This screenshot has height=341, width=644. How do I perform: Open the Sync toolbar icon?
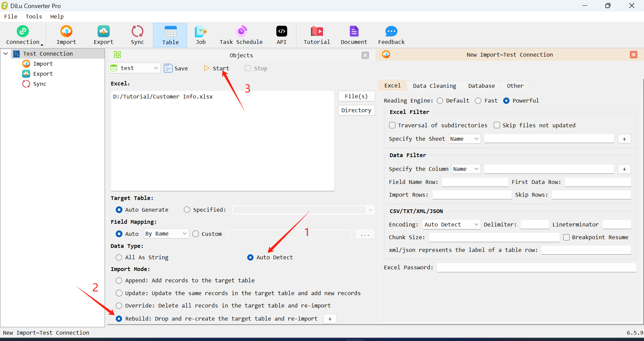[x=137, y=31]
